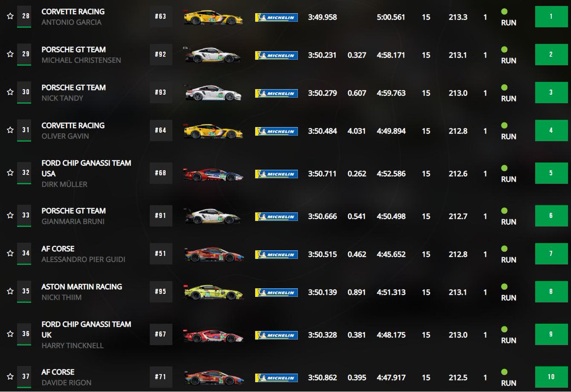
Task: Toggle favorite star for Harry Tincknell
Action: click(10, 334)
